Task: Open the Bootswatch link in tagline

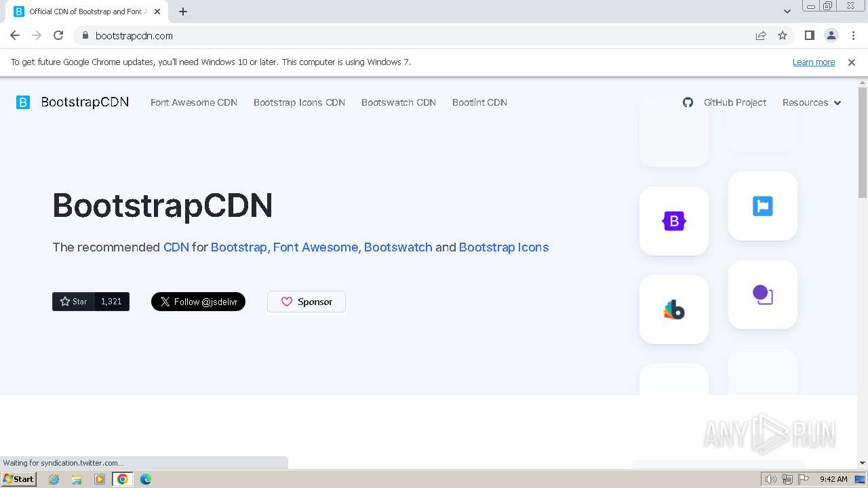Action: pos(398,247)
